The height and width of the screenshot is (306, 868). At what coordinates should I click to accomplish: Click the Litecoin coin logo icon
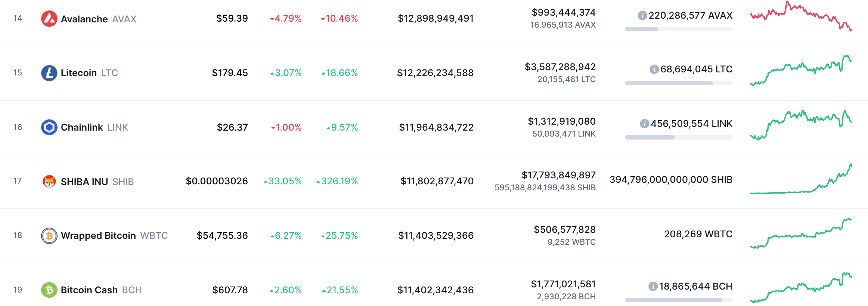click(x=49, y=73)
